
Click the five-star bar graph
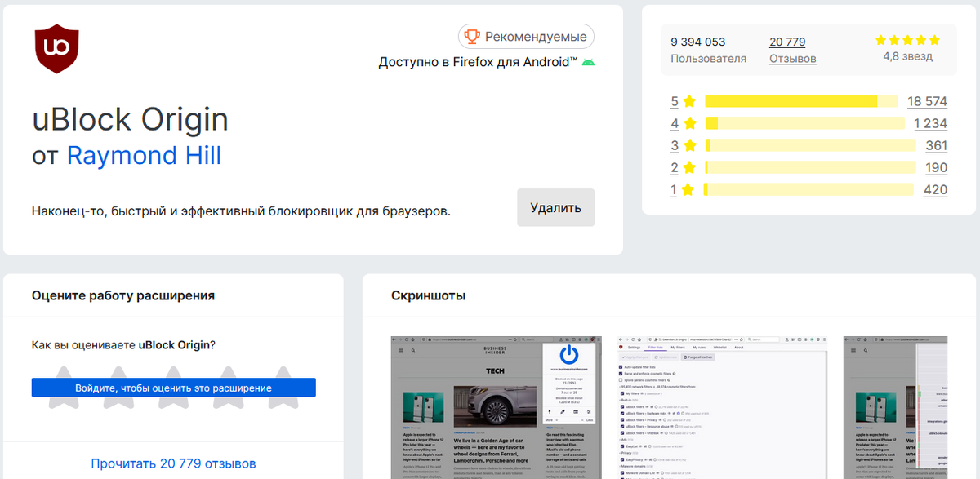(x=801, y=101)
